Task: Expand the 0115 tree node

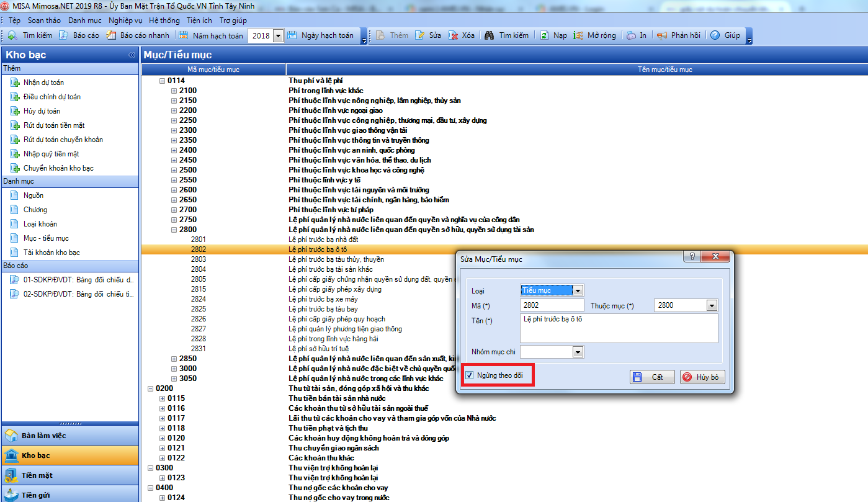Action: (x=163, y=398)
